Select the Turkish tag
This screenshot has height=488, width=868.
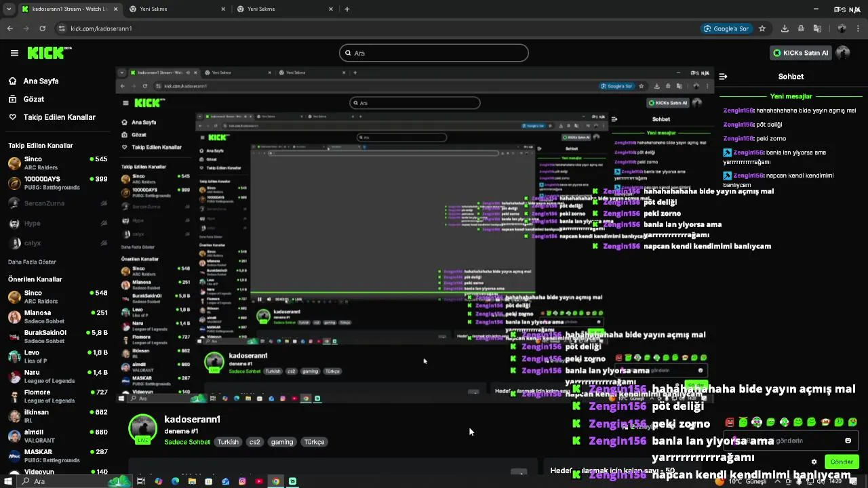pyautogui.click(x=228, y=442)
